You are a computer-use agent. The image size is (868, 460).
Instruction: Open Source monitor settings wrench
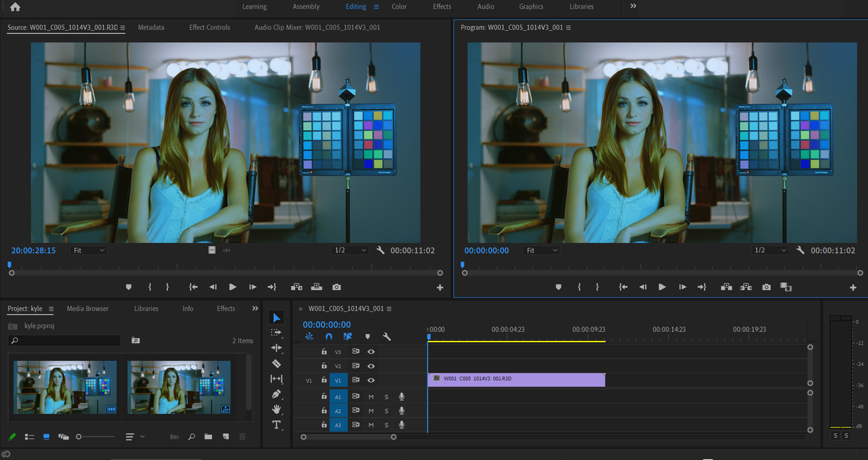(380, 250)
